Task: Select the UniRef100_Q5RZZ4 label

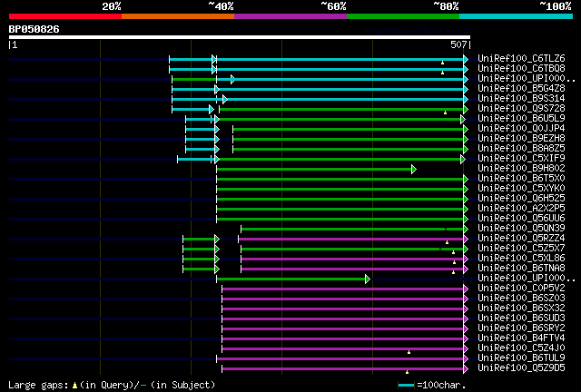Action: click(521, 239)
